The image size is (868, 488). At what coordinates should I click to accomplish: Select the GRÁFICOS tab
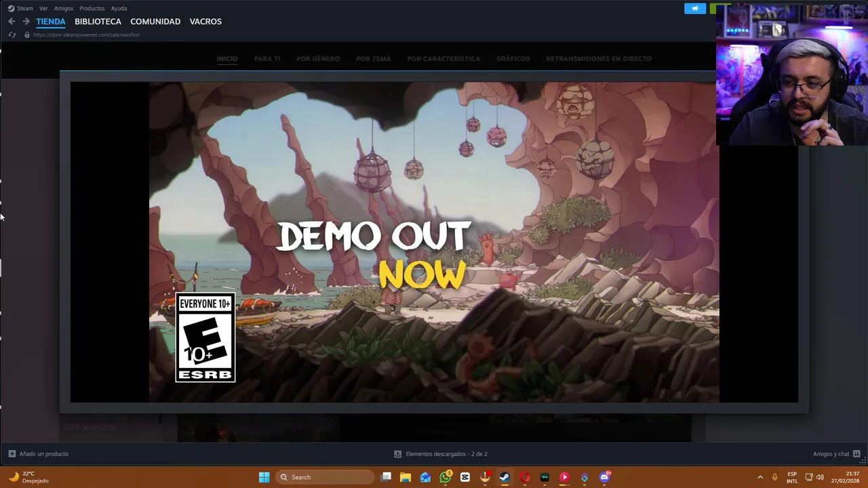[513, 59]
